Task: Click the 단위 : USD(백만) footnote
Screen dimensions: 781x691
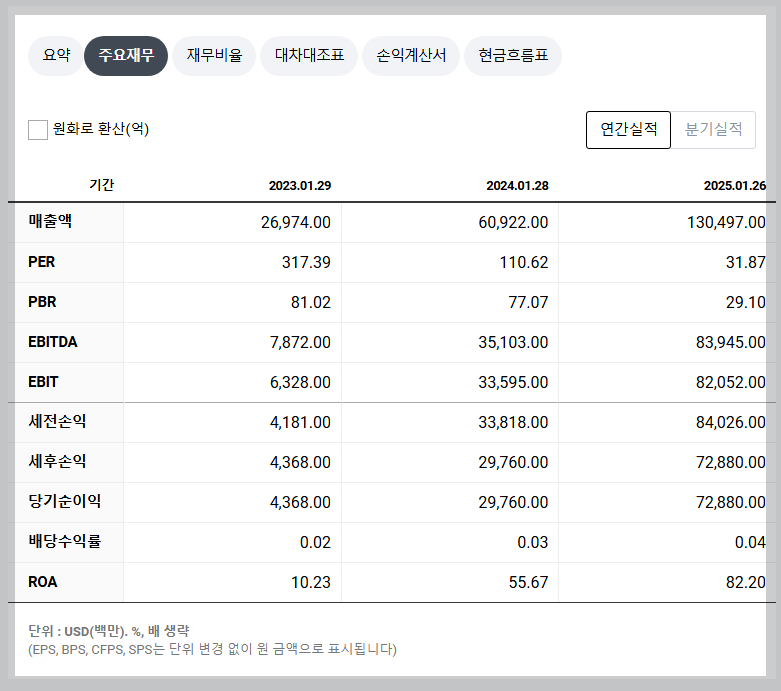Action: (x=109, y=631)
